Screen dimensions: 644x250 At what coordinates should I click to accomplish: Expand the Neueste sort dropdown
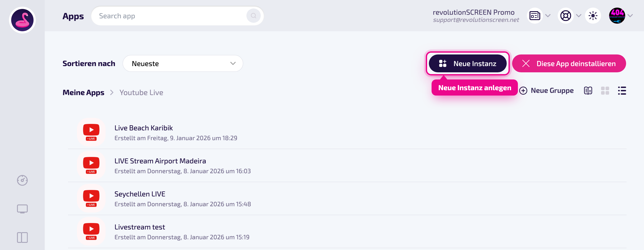[183, 63]
